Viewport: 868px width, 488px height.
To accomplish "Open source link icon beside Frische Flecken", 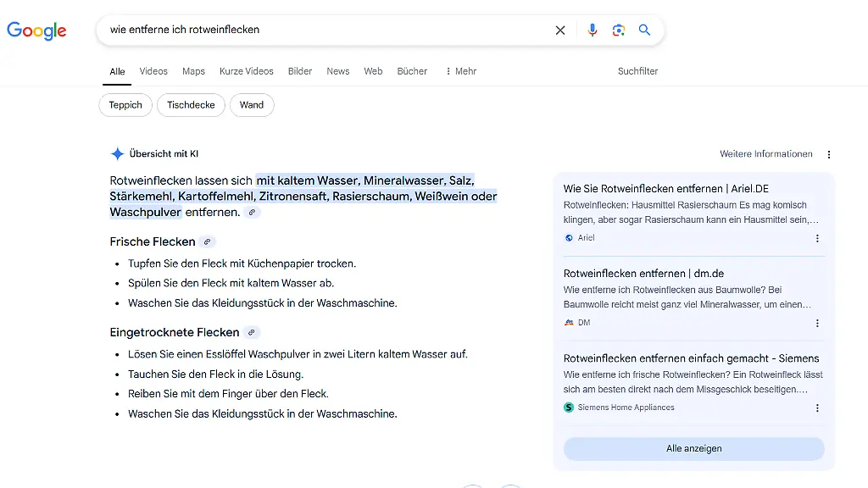I will pyautogui.click(x=208, y=242).
